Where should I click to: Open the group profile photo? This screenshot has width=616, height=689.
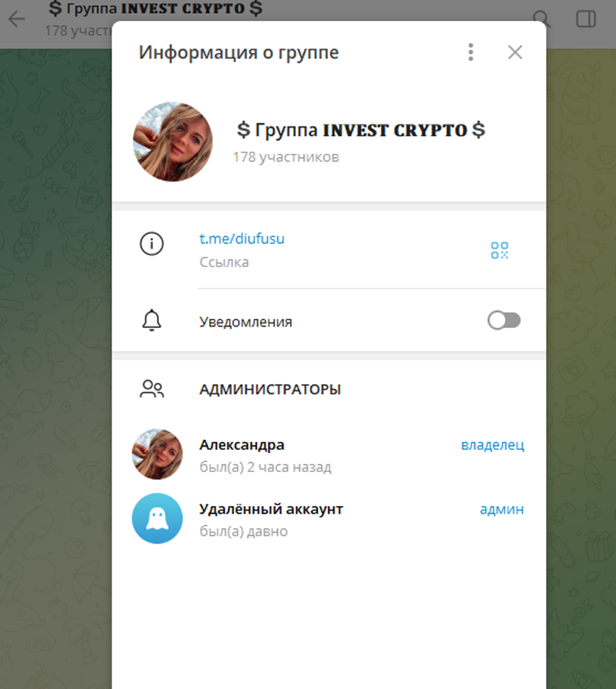coord(173,141)
